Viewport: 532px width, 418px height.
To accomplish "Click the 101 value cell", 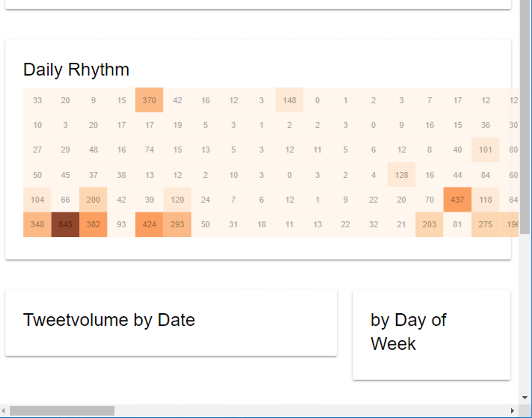I will (x=485, y=150).
